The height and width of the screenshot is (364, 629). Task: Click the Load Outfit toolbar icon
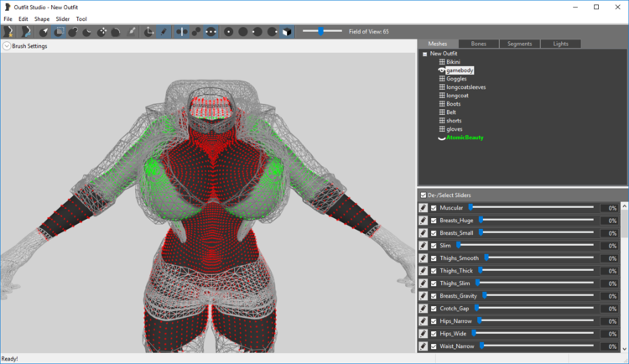(x=26, y=32)
